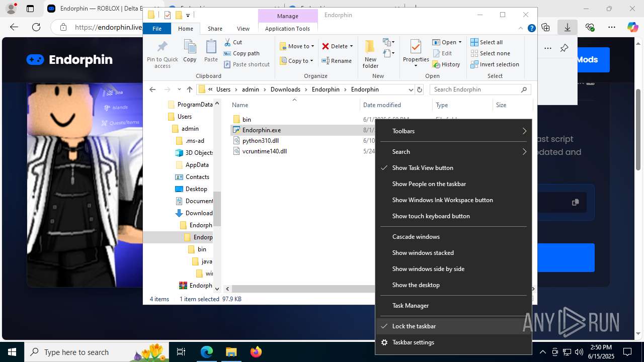Viewport: 644px width, 362px height.
Task: Click the New folder icon
Action: click(x=370, y=48)
